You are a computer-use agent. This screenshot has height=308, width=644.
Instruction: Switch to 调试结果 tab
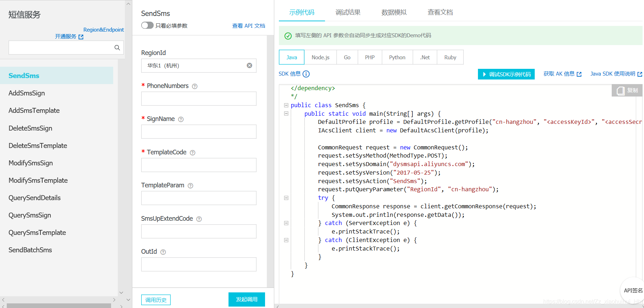pyautogui.click(x=348, y=12)
